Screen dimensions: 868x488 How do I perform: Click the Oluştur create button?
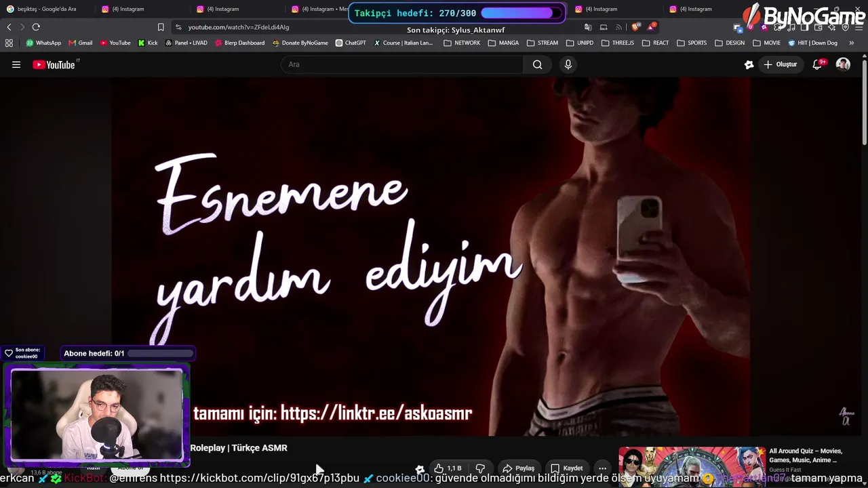click(x=780, y=64)
